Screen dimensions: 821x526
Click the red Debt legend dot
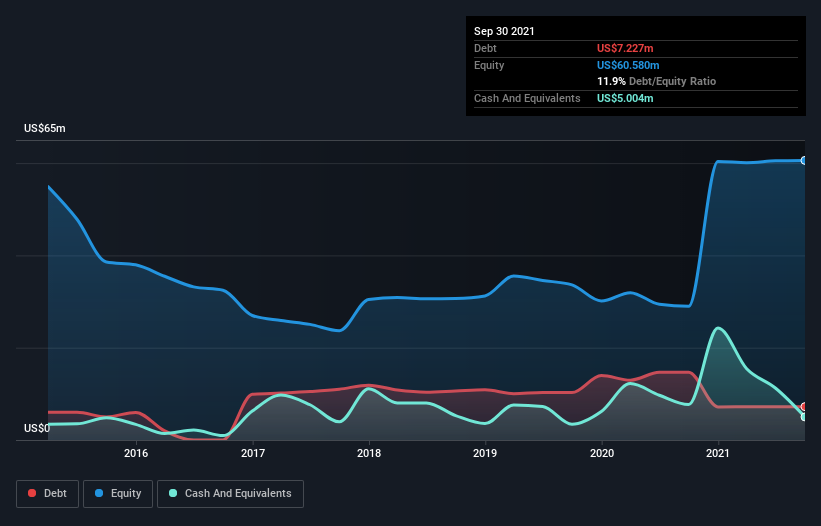(32, 493)
